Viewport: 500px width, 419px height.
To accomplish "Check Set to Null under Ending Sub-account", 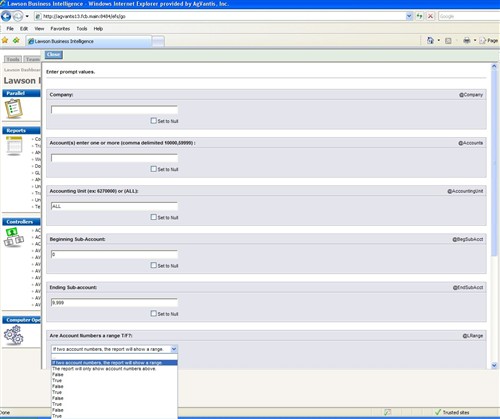I will click(x=153, y=314).
